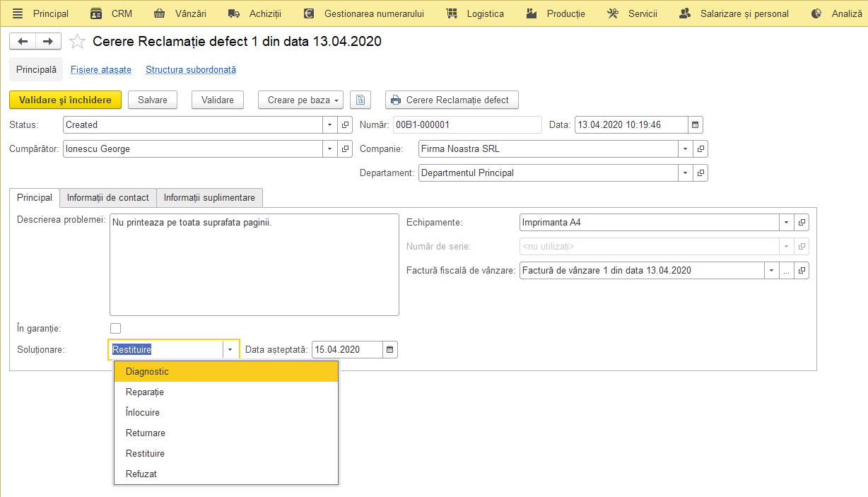This screenshot has width=868, height=497.
Task: Switch to Informații de contact tab
Action: pyautogui.click(x=108, y=197)
